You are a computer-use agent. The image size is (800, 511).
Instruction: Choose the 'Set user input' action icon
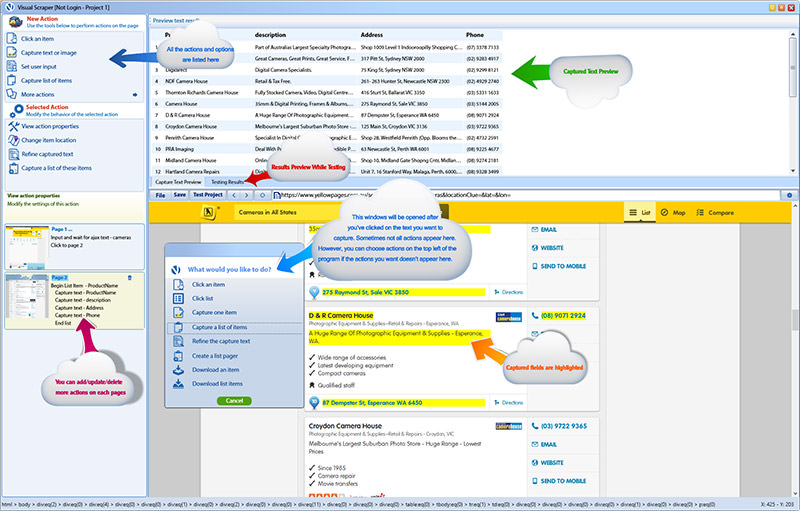[13, 67]
